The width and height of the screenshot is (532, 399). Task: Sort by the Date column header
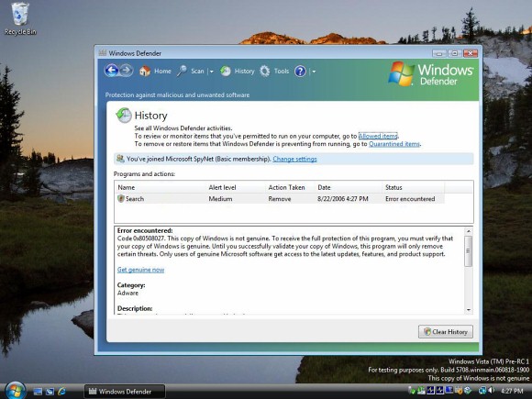pyautogui.click(x=349, y=187)
